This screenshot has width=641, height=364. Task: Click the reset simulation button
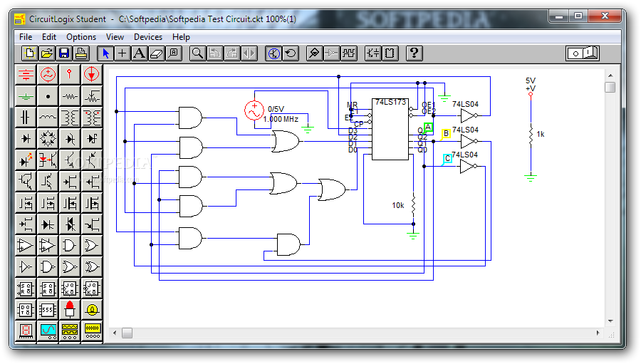point(291,53)
